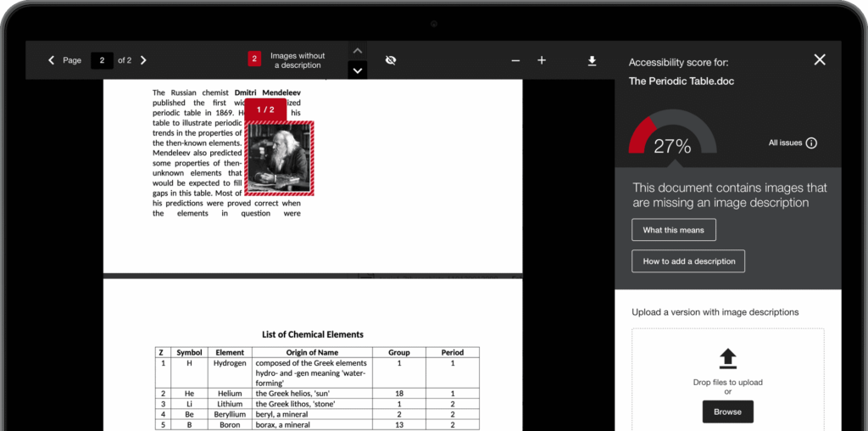
Task: Click the Symbol column header
Action: (x=189, y=352)
